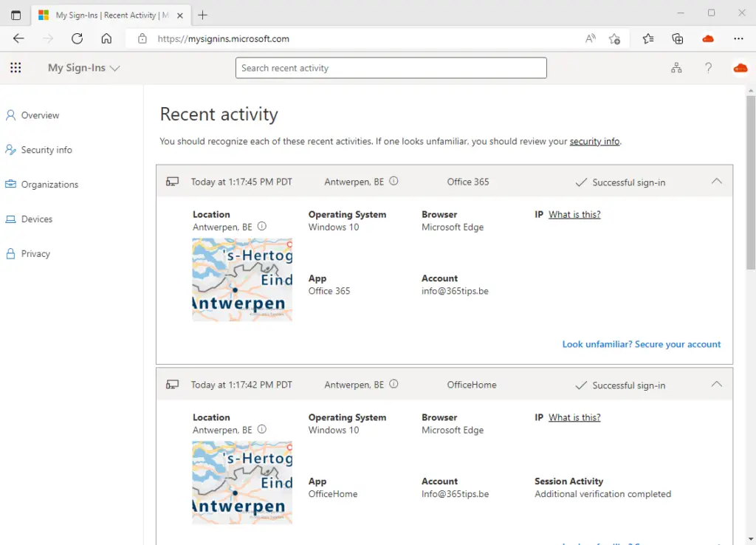Click the address bar URL
The image size is (756, 545).
pos(223,38)
